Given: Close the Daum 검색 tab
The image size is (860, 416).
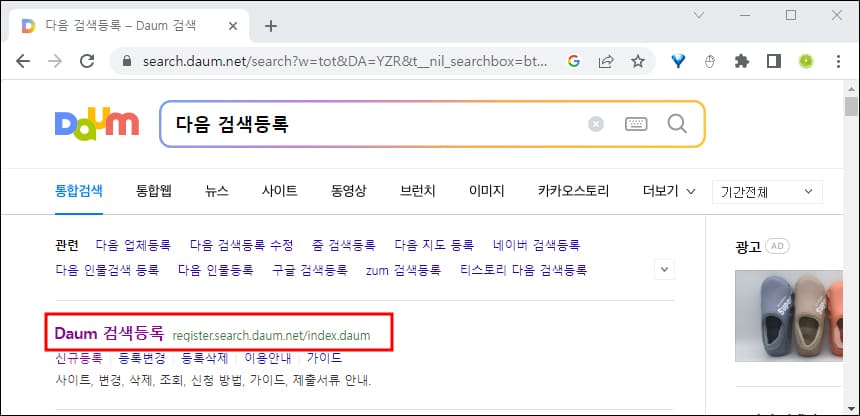Looking at the screenshot, I should coord(233,26).
